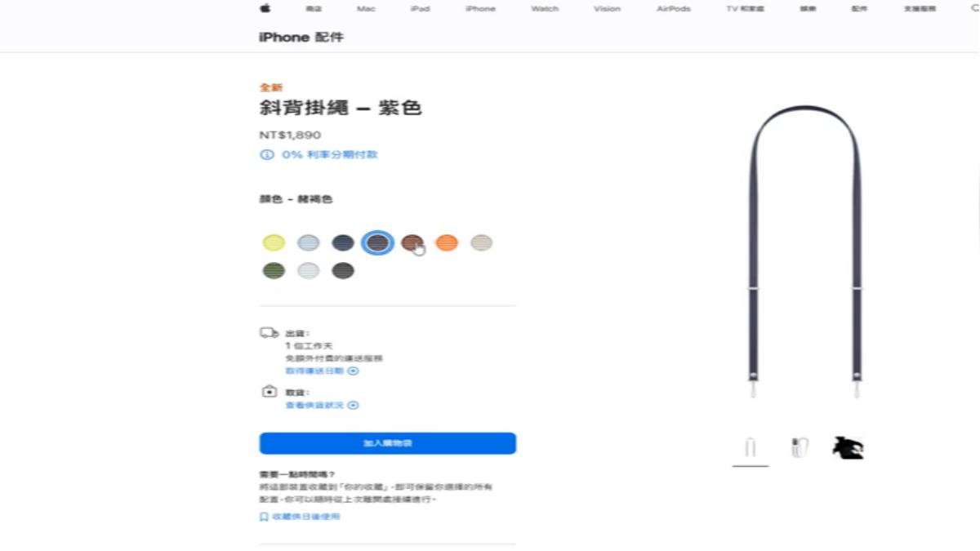
Task: Choose the light blue color swatch
Action: coord(309,242)
